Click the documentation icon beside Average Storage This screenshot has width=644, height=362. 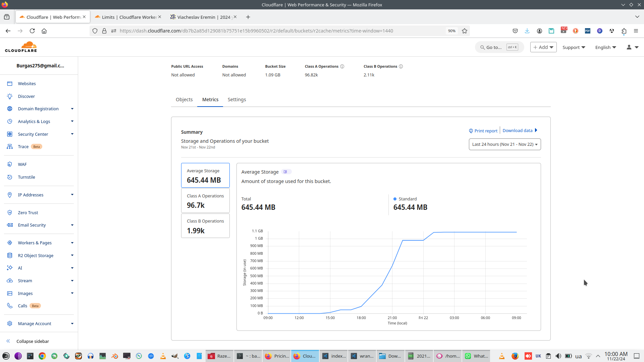(x=285, y=172)
